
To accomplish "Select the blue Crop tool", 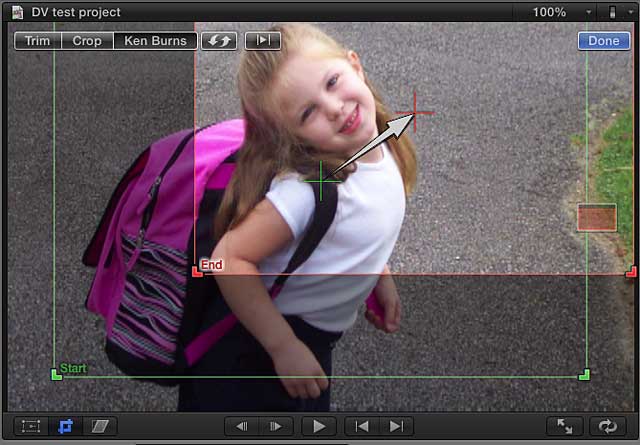I will point(65,427).
